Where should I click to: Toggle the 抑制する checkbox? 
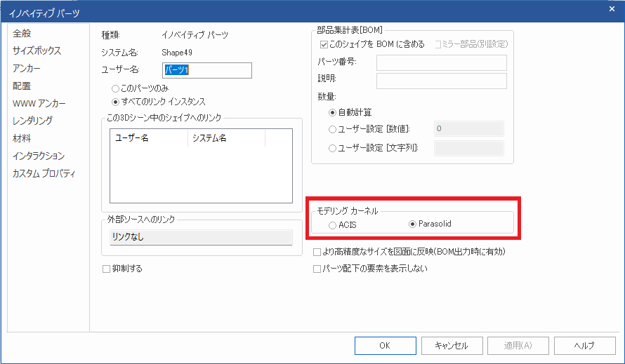pos(107,269)
